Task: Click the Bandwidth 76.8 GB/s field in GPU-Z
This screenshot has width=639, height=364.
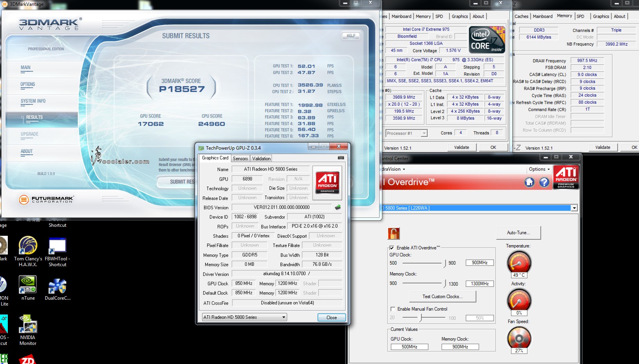Action: click(322, 264)
